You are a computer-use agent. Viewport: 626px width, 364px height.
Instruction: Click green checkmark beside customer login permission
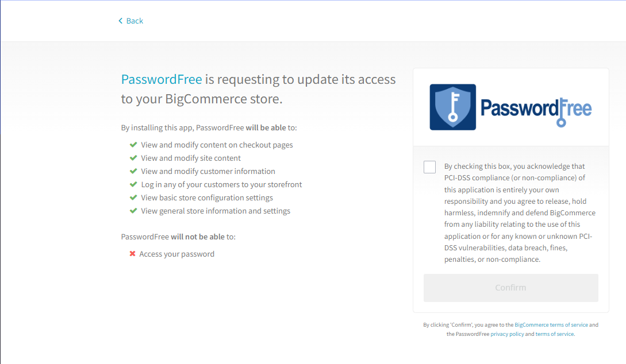pos(133,184)
